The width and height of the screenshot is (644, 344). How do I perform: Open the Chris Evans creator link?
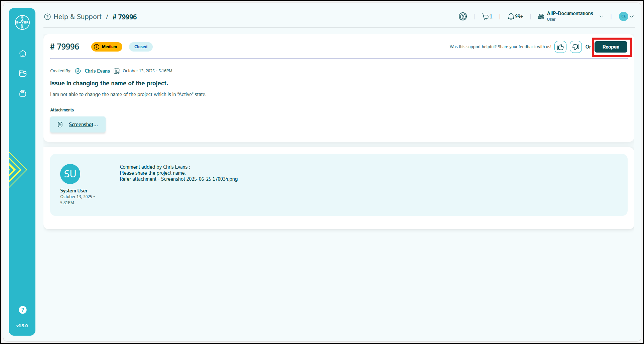[97, 71]
